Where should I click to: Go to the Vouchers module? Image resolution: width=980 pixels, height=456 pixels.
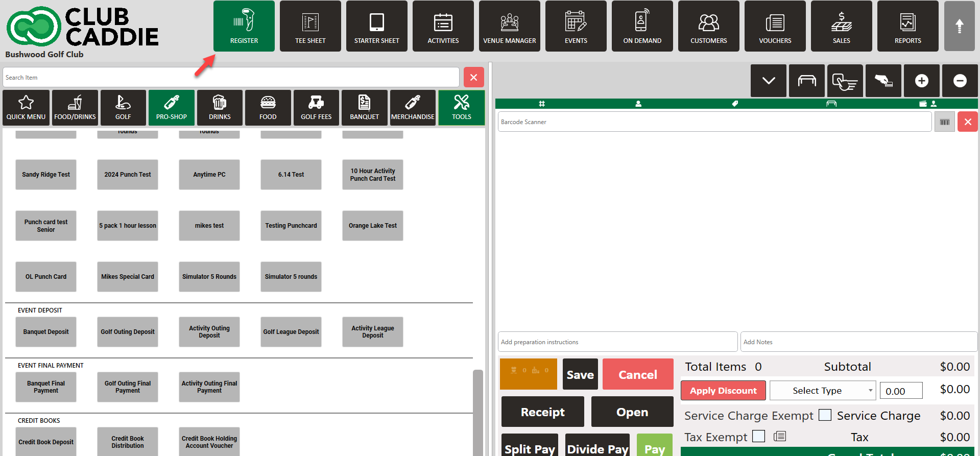click(775, 26)
